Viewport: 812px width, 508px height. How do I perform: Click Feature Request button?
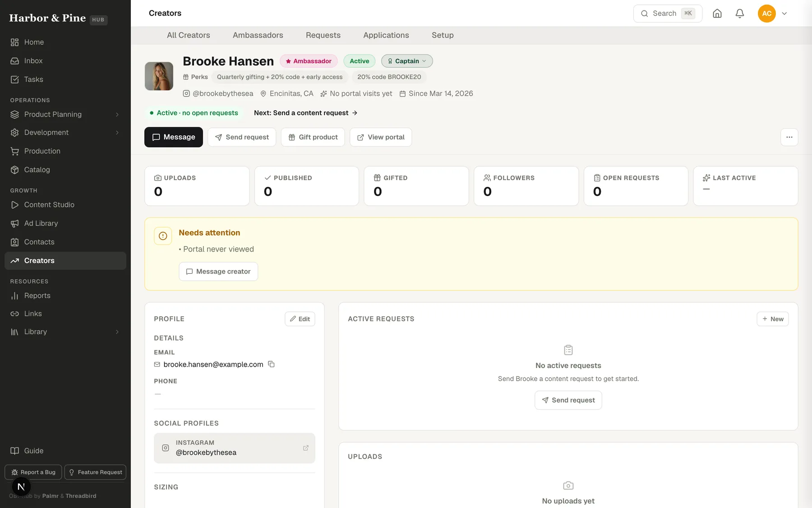(95, 472)
